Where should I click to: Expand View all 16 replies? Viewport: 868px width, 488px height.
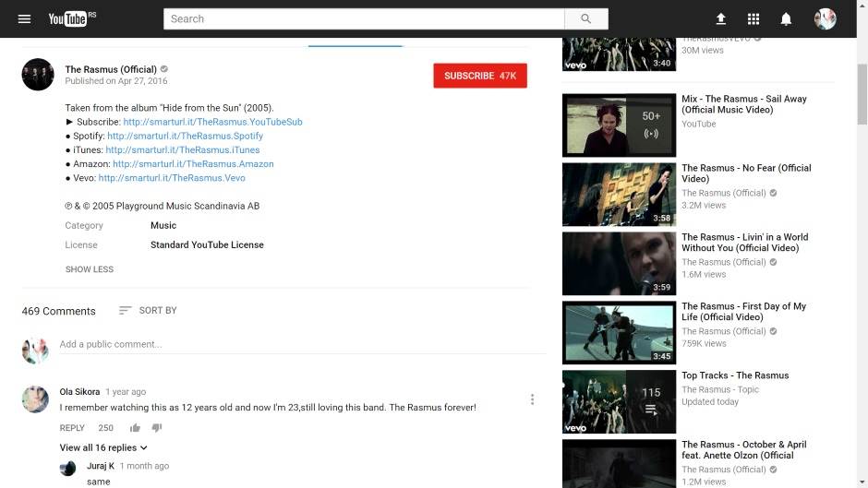(x=103, y=447)
